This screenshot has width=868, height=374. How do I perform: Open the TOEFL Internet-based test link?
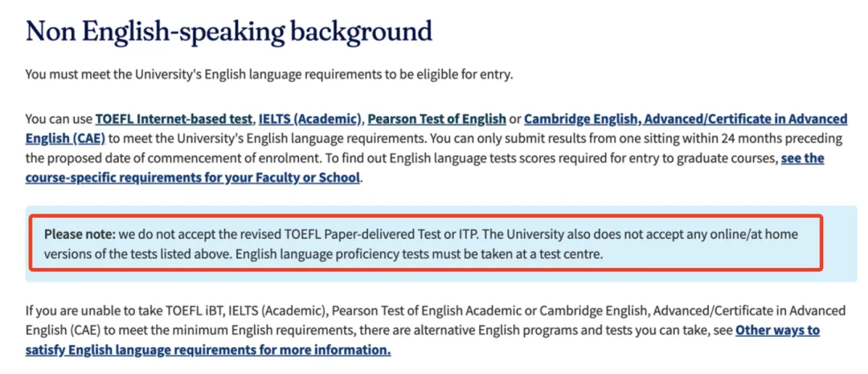pyautogui.click(x=174, y=119)
